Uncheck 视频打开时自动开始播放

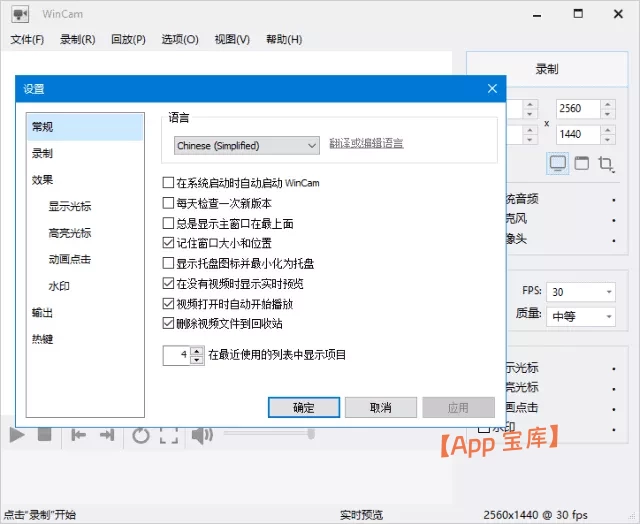[168, 304]
